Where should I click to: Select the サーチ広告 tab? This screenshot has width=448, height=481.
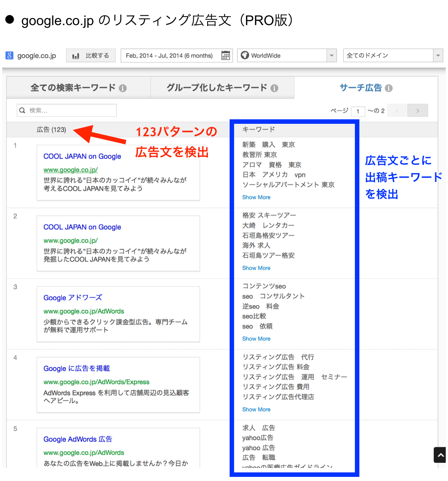click(x=366, y=88)
